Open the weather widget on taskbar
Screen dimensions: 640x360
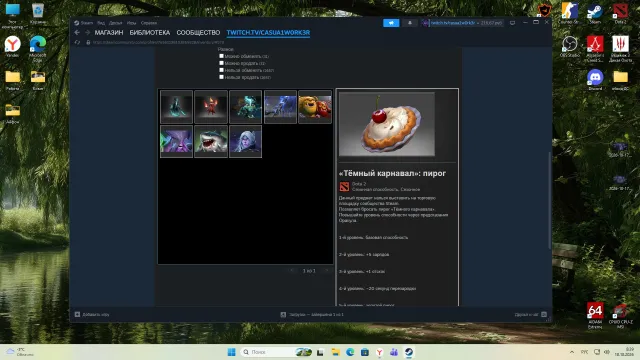click(x=20, y=352)
